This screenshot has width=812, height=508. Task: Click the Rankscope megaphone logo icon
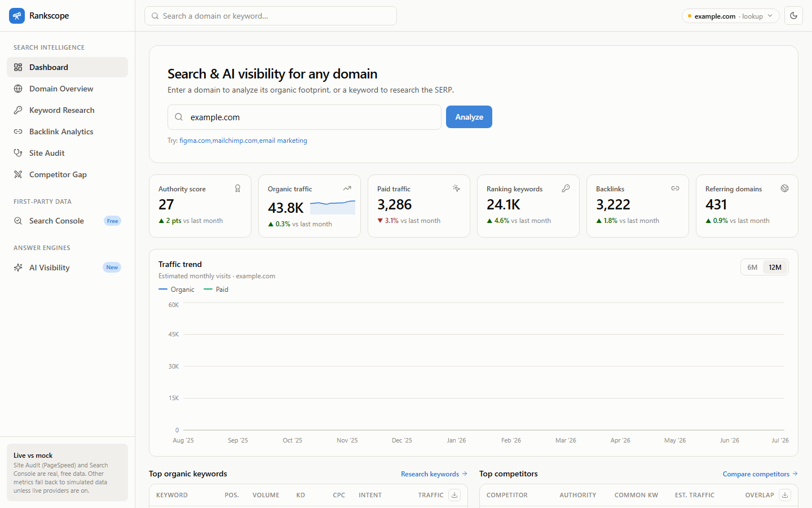tap(17, 16)
